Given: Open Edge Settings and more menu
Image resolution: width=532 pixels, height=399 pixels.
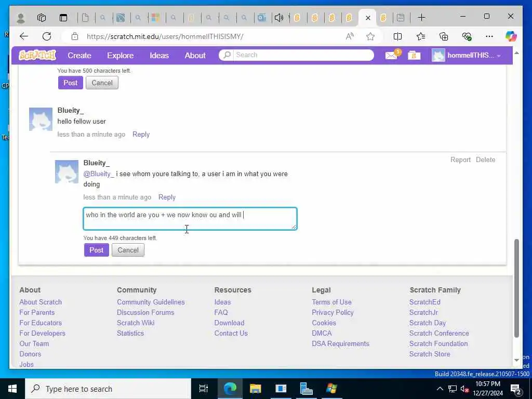Looking at the screenshot, I should click(x=489, y=36).
